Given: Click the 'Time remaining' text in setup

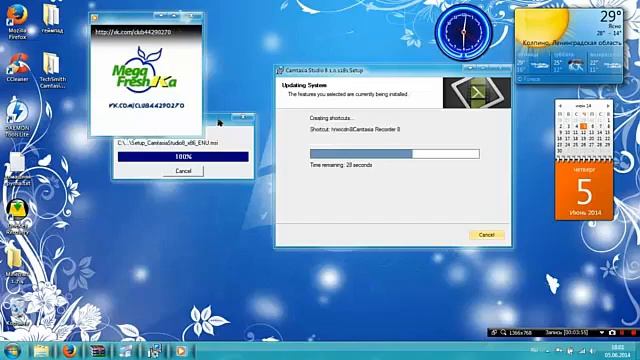Looking at the screenshot, I should (x=341, y=165).
